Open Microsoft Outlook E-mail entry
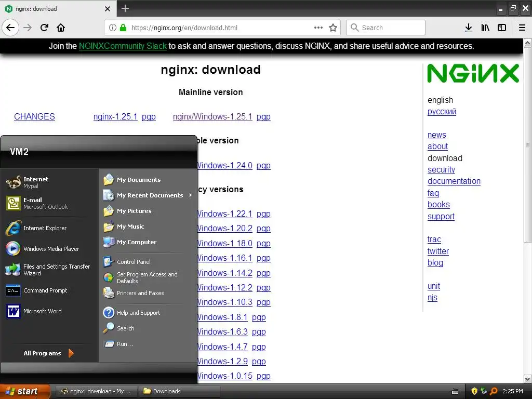This screenshot has width=532, height=399. pos(49,203)
